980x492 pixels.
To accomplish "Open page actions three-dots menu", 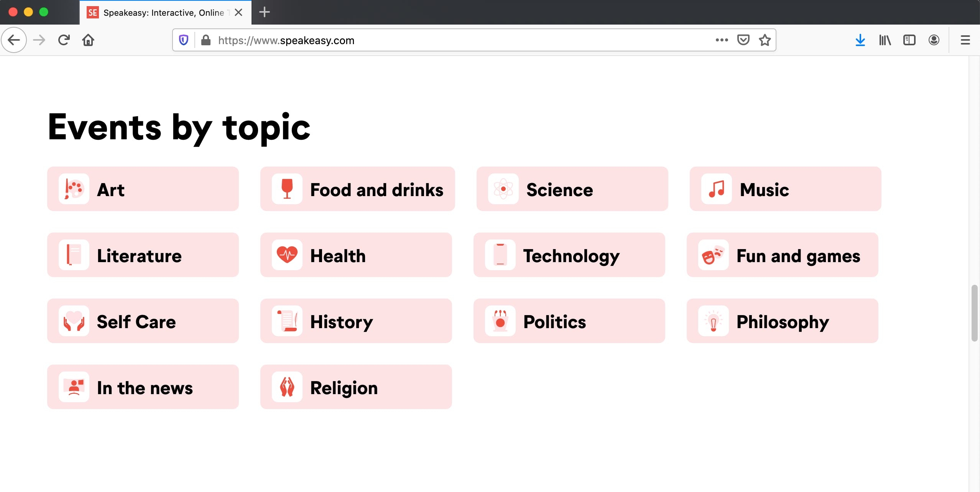I will [x=722, y=40].
